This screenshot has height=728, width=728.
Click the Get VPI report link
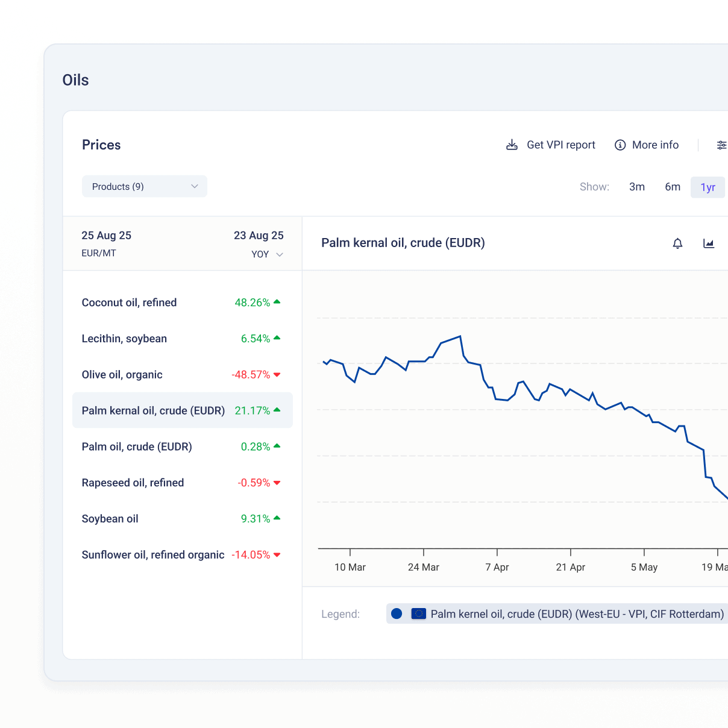point(560,145)
